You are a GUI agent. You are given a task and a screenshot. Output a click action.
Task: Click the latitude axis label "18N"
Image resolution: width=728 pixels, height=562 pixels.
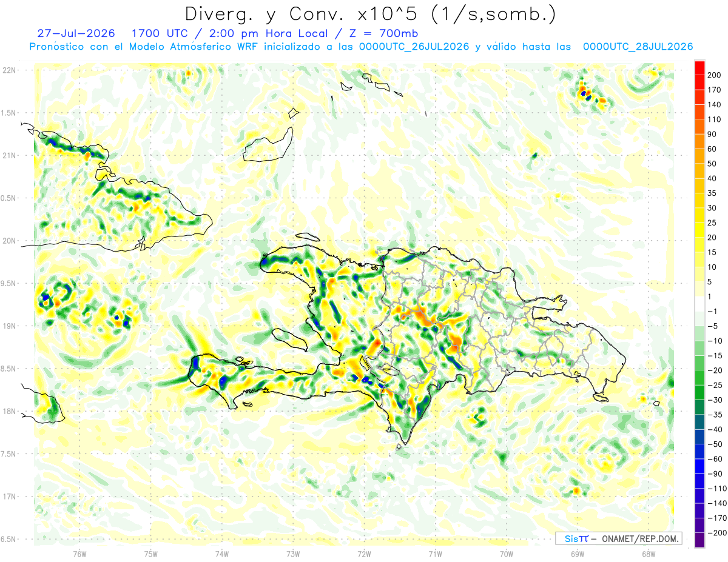pos(9,411)
